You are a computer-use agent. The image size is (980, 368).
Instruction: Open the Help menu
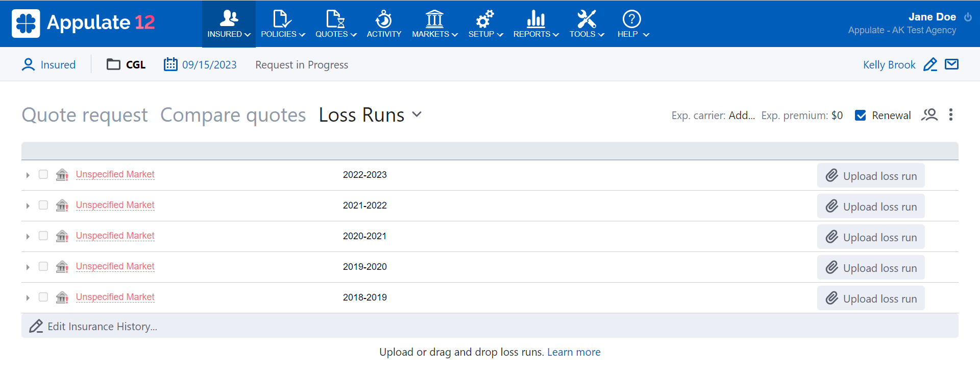coord(633,24)
